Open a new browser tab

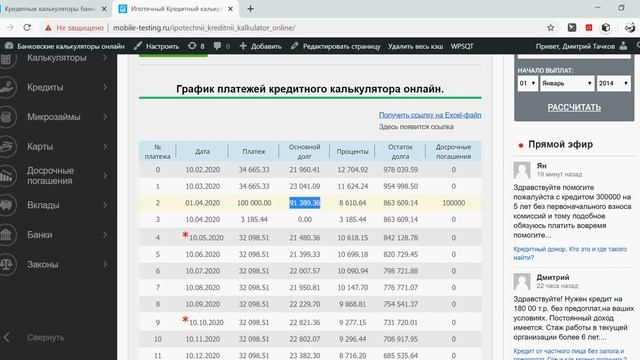(250, 9)
